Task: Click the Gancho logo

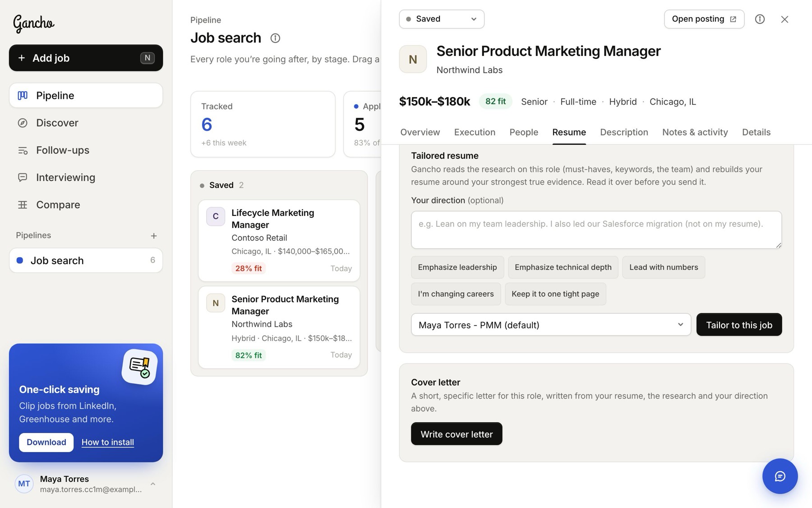Action: point(33,23)
